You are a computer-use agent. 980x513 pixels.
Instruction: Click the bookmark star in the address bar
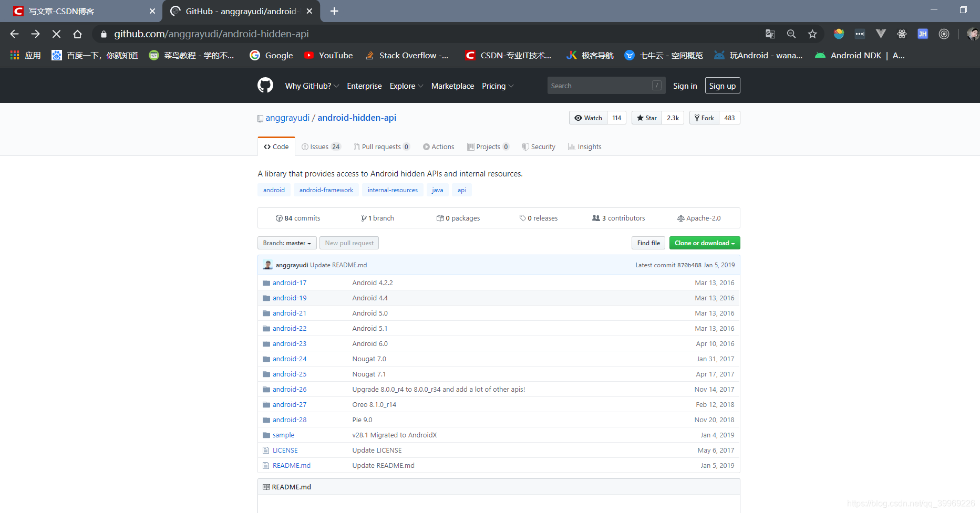pos(812,33)
